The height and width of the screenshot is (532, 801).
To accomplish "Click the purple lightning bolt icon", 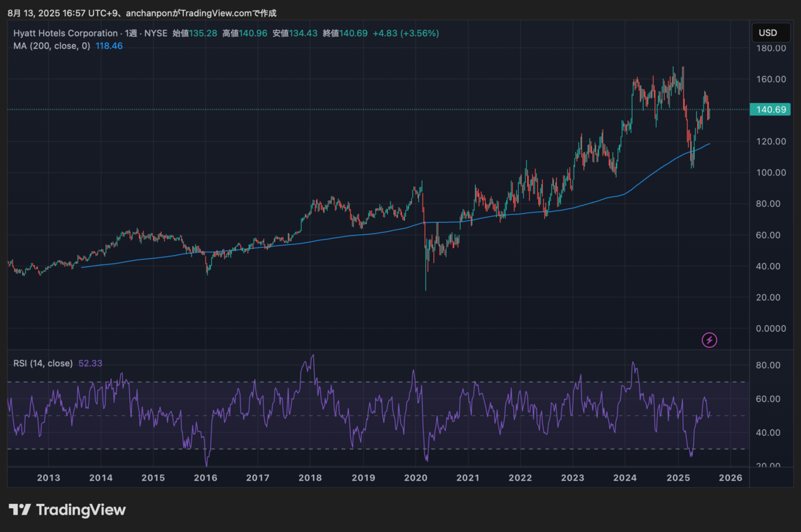I will [710, 340].
